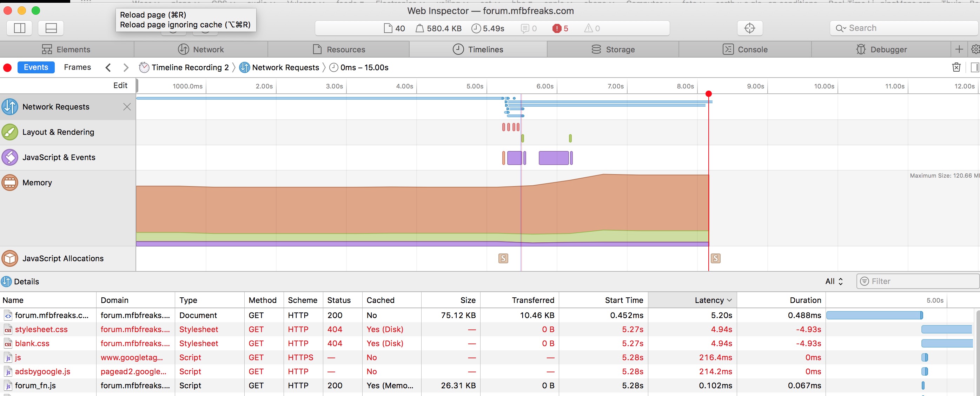Screen dimensions: 980x396
Task: Sort by the Duration column header
Action: [781, 300]
